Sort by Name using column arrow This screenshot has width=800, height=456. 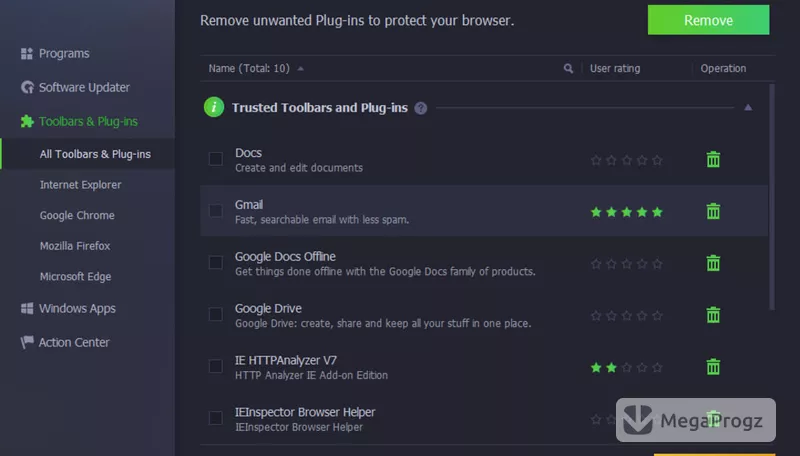(301, 68)
